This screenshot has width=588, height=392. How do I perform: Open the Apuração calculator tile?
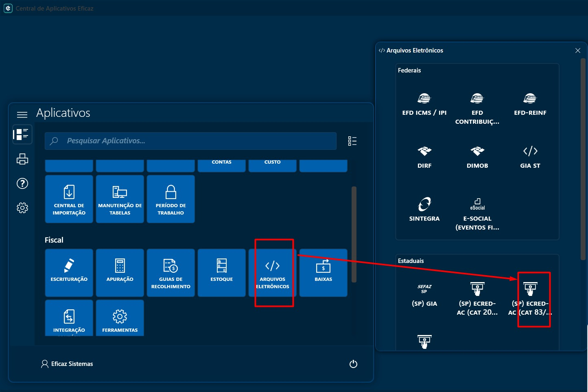coord(120,272)
